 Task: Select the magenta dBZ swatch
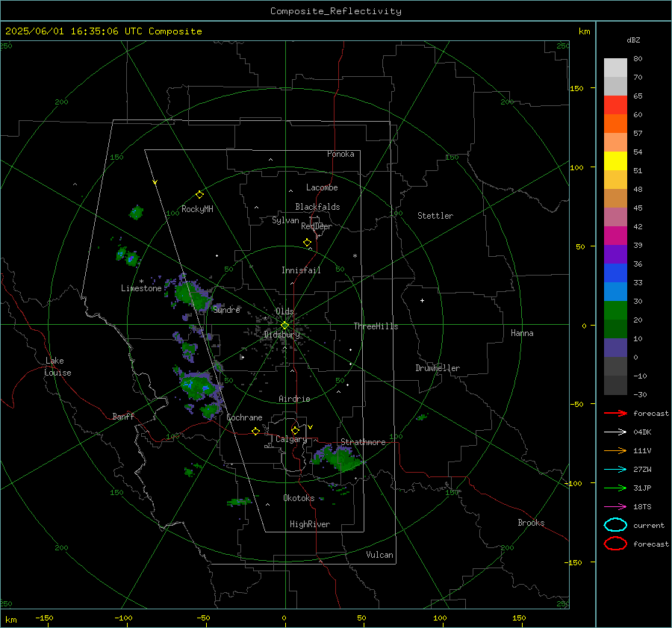[615, 236]
